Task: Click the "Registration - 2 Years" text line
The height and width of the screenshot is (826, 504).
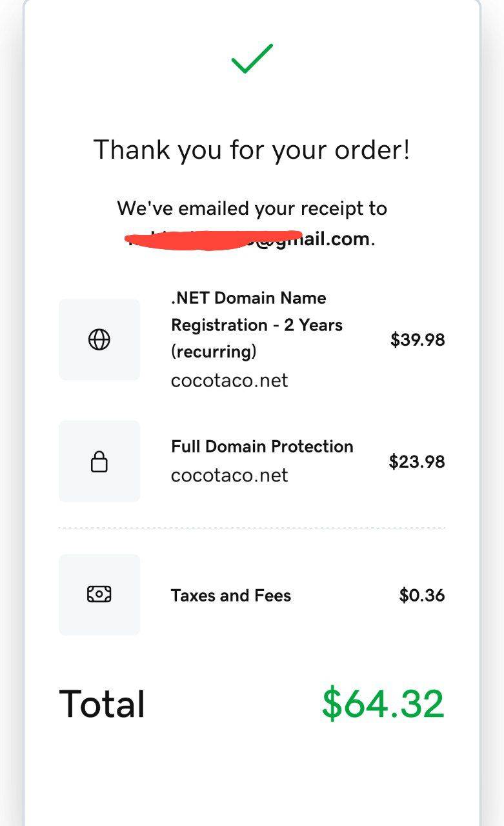Action: point(256,325)
